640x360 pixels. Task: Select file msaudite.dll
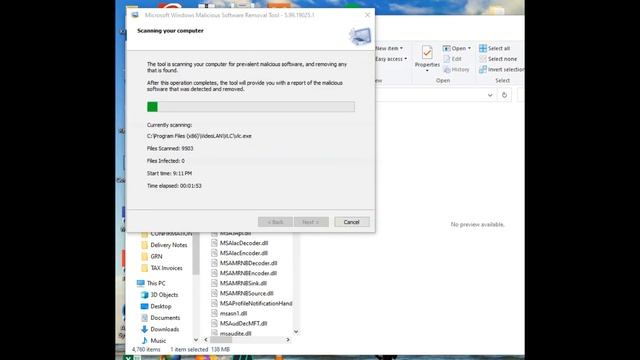231,333
